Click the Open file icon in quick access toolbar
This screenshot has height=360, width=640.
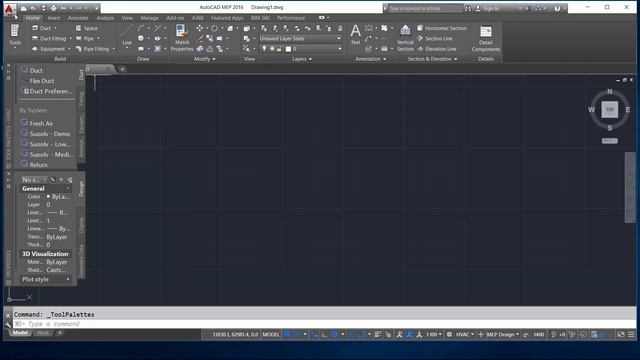[33, 8]
